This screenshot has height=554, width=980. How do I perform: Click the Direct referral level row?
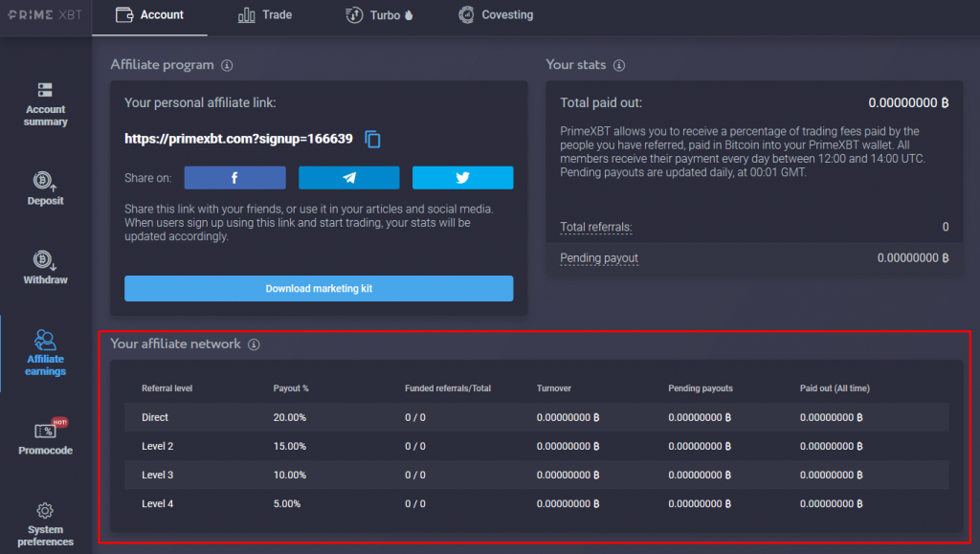536,417
